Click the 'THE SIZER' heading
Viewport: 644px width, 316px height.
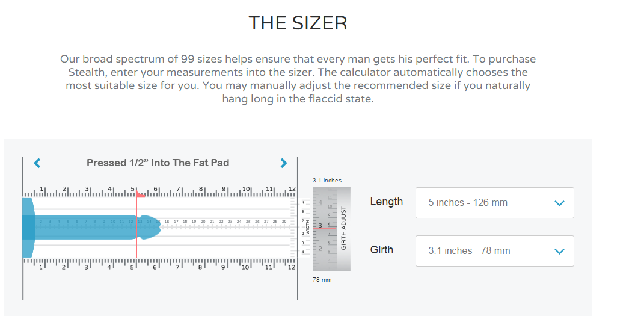[298, 23]
